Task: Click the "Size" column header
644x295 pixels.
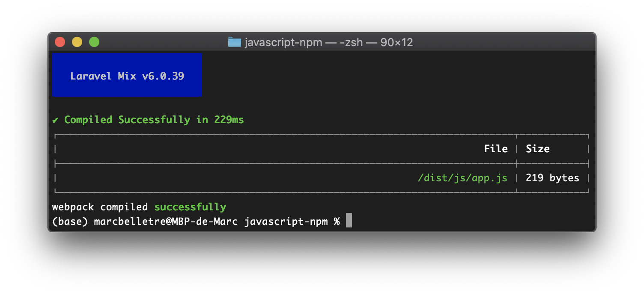Action: (538, 149)
